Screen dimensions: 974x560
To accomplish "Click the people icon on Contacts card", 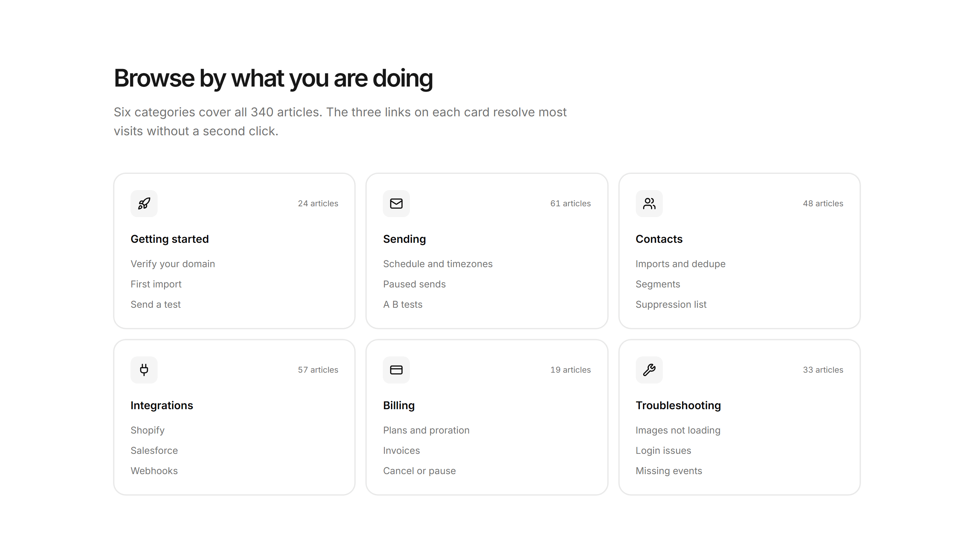I will 649,204.
